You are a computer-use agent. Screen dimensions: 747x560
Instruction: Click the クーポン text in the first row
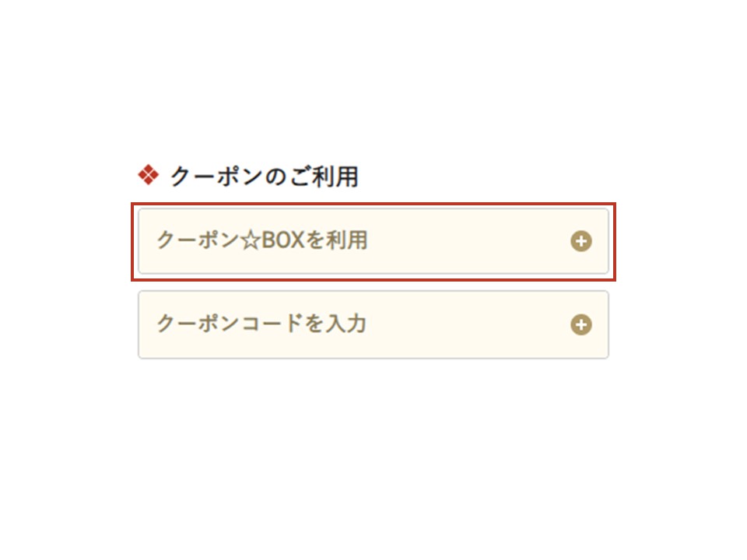[x=196, y=241]
